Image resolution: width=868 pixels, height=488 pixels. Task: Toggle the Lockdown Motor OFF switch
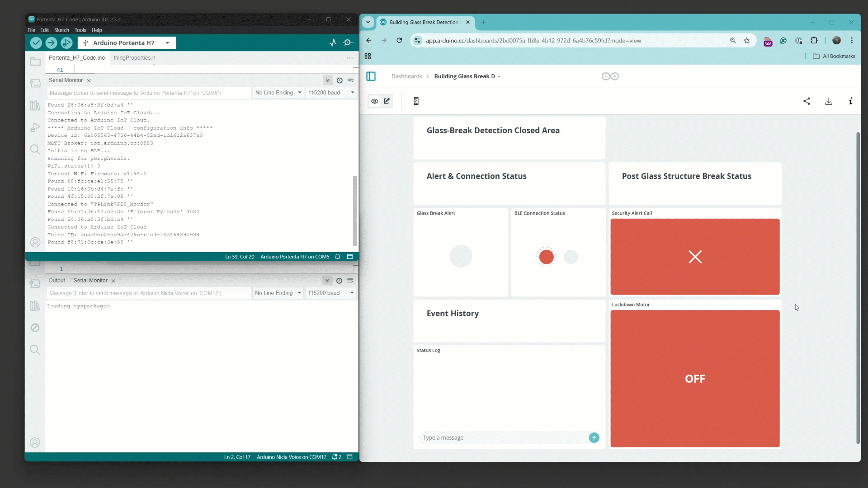tap(695, 379)
